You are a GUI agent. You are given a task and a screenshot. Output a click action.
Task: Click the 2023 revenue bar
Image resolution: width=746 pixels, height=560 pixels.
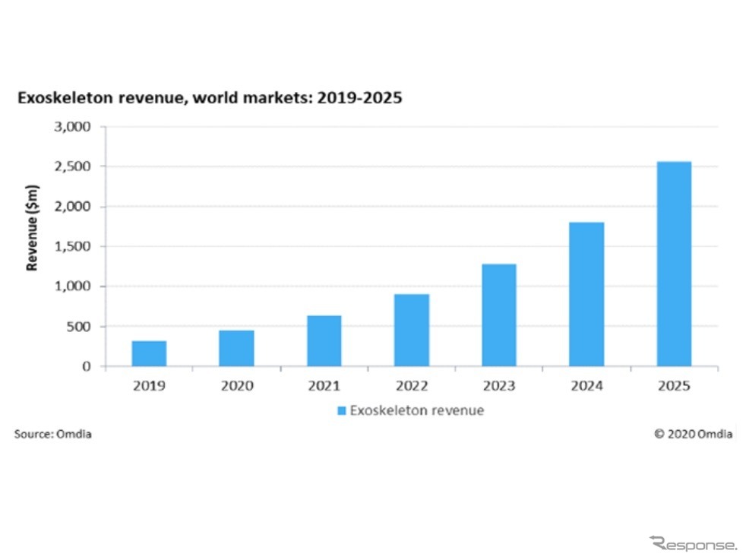499,315
